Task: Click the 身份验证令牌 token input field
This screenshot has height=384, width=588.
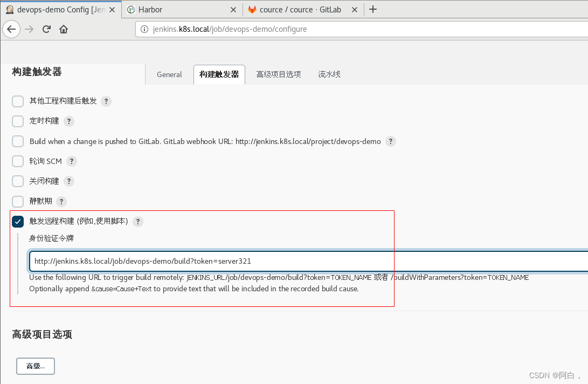Action: (x=308, y=261)
